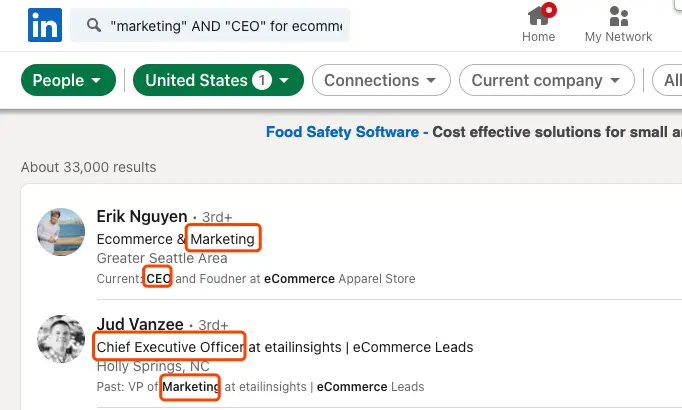Click the search magnifier icon

click(x=94, y=25)
